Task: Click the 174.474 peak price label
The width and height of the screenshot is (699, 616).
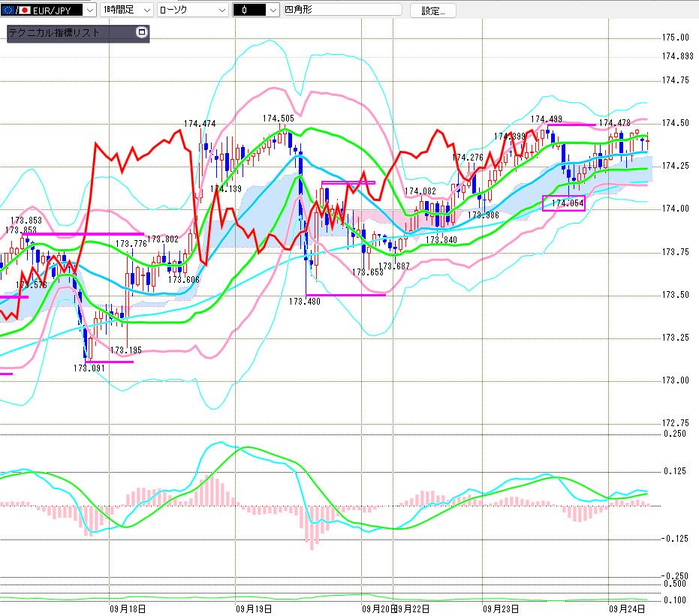Action: tap(200, 124)
